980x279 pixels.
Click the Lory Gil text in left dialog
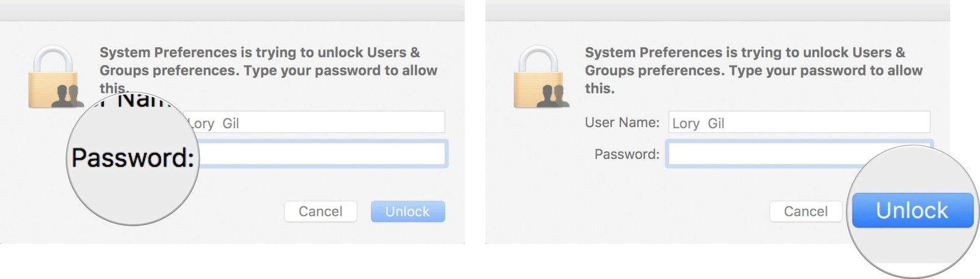point(214,124)
